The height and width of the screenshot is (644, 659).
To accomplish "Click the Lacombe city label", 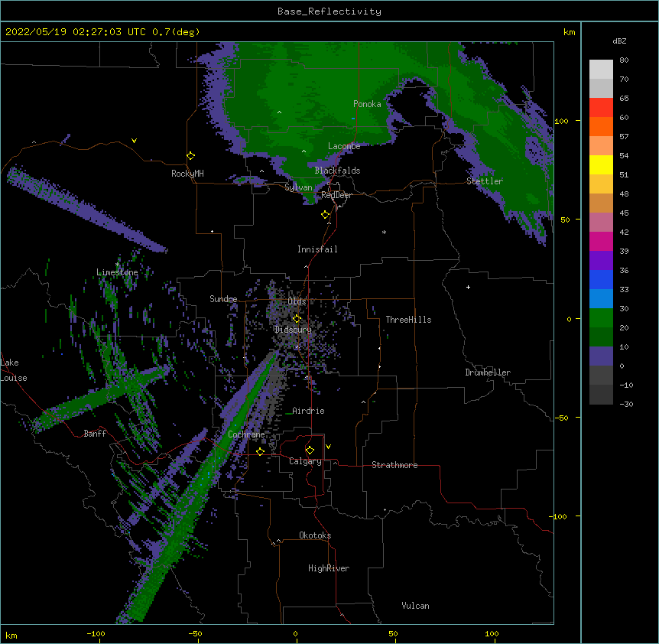I will (x=344, y=146).
